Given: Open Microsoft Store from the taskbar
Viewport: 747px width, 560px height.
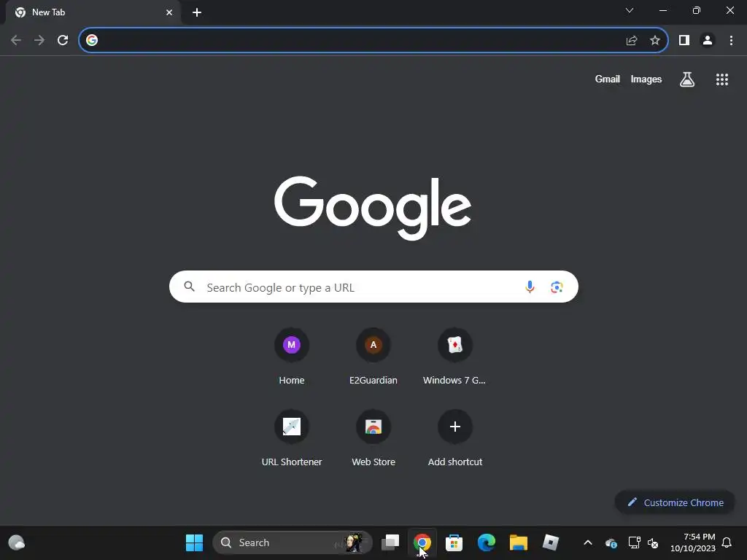Looking at the screenshot, I should point(454,542).
